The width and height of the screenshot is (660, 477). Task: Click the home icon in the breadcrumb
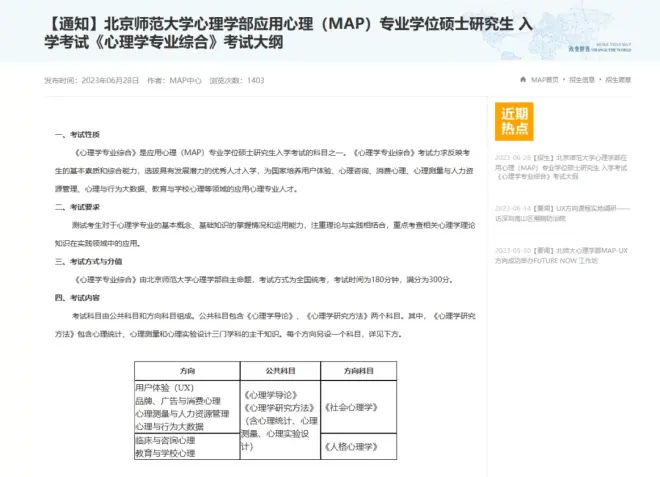[x=523, y=79]
